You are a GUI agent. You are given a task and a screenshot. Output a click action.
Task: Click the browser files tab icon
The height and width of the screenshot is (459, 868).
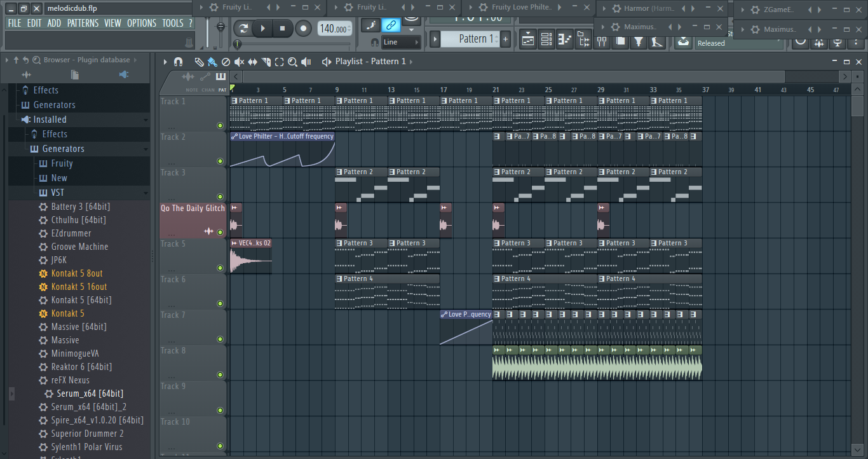(x=75, y=75)
